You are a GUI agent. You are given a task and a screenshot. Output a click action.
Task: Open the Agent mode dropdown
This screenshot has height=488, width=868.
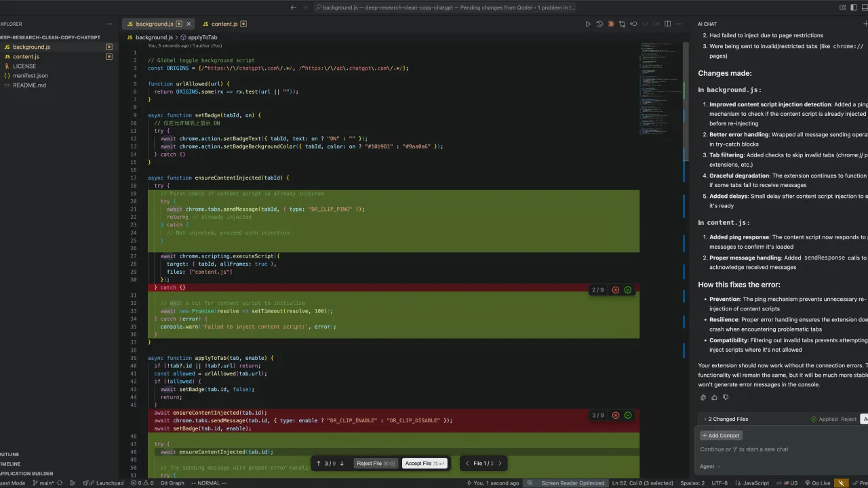click(x=710, y=466)
